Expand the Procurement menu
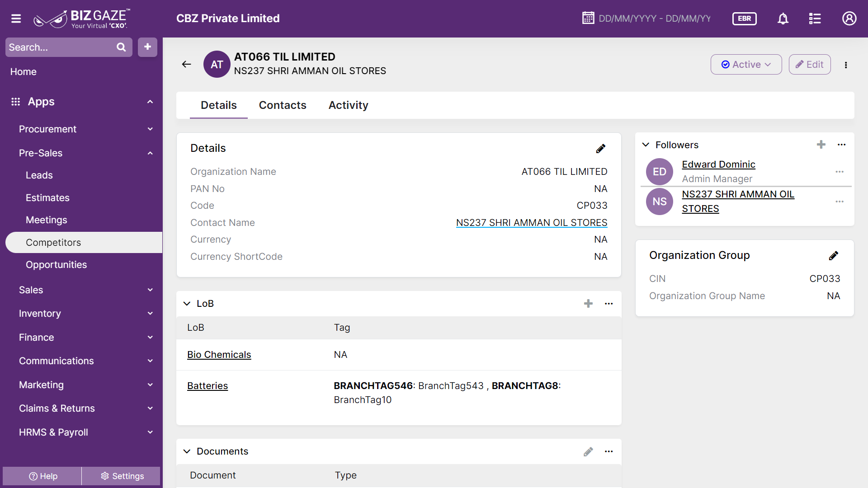Screen dimensions: 868x488 [x=150, y=129]
